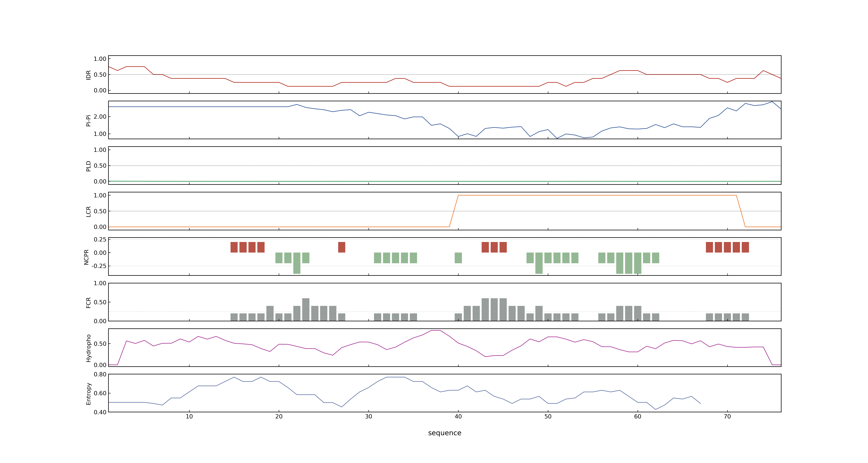
Task: Click the 0.50 tick of LCR panel
Action: coord(100,211)
